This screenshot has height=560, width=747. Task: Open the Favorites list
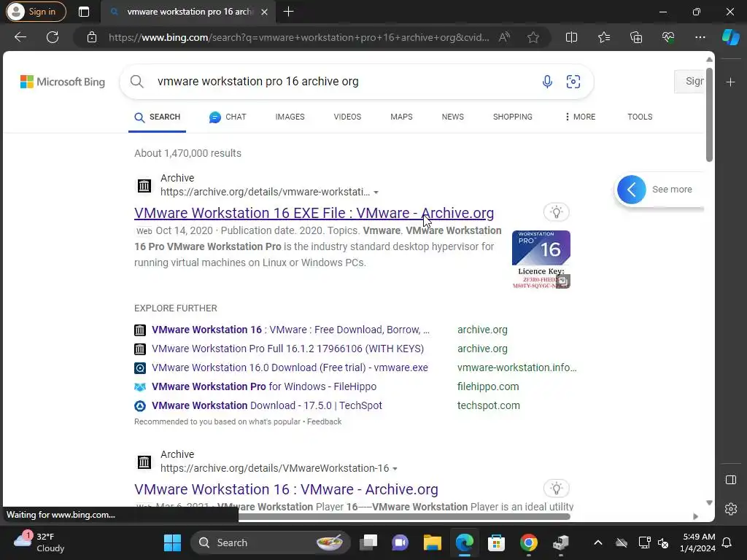point(603,37)
